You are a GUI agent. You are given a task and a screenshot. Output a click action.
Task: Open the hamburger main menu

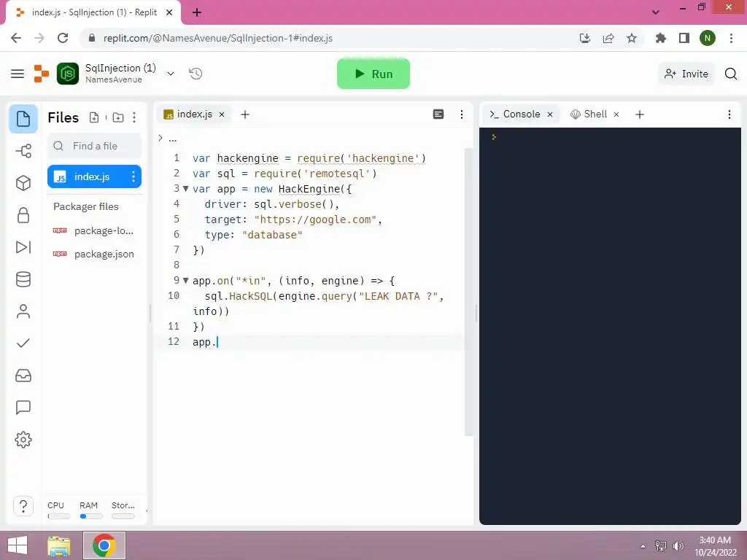point(18,74)
